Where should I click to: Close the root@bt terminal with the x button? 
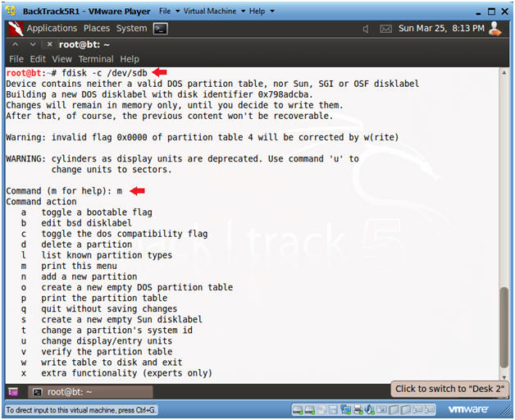pos(49,43)
